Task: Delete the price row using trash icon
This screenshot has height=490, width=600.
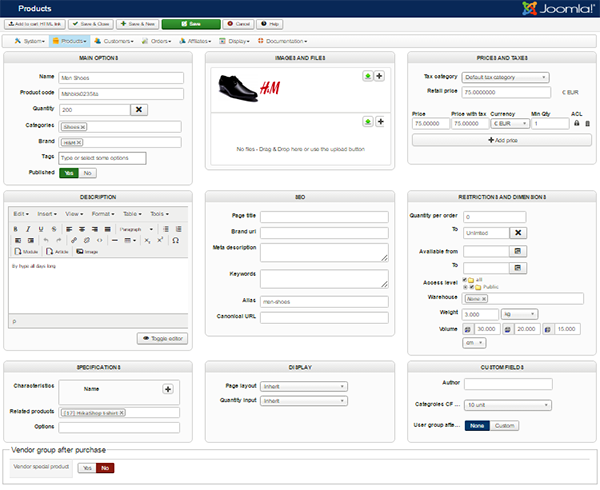Action: 587,124
